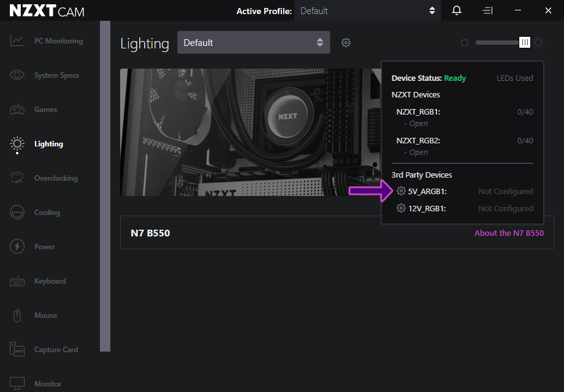
Task: Click the NZXT CAM logo
Action: (x=47, y=11)
